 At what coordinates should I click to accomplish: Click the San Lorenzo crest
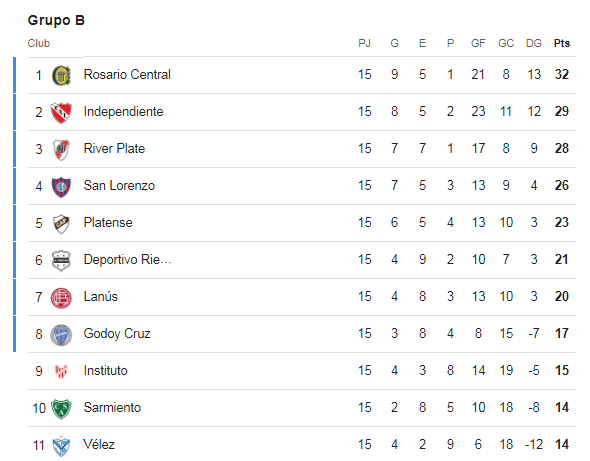coord(61,186)
